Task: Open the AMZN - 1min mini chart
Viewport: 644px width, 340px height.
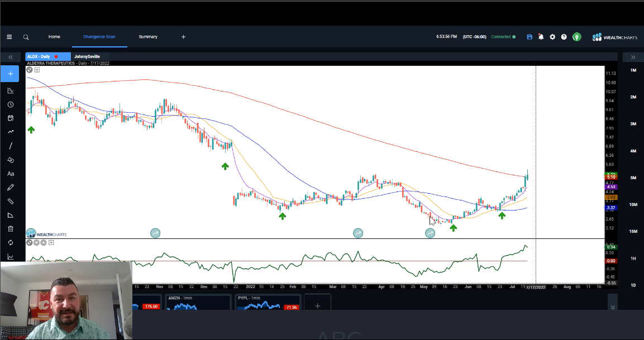Action: pyautogui.click(x=198, y=302)
